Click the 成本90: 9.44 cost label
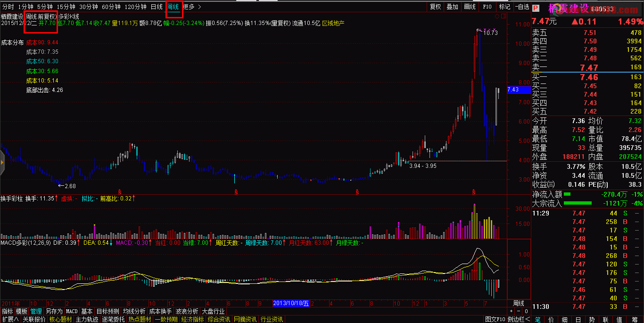644x323 pixels. 42,42
